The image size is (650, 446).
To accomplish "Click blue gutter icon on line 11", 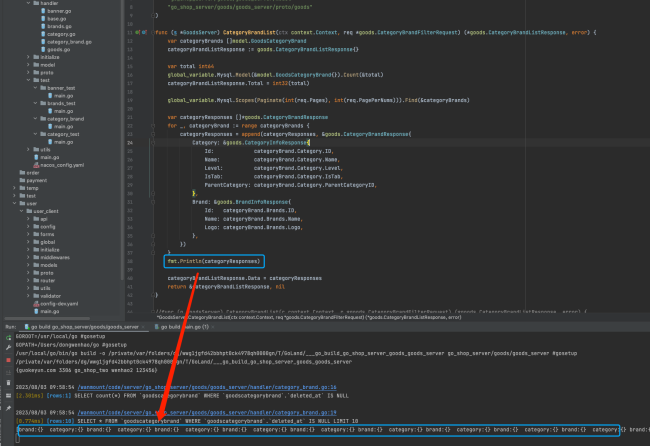I will (144, 32).
